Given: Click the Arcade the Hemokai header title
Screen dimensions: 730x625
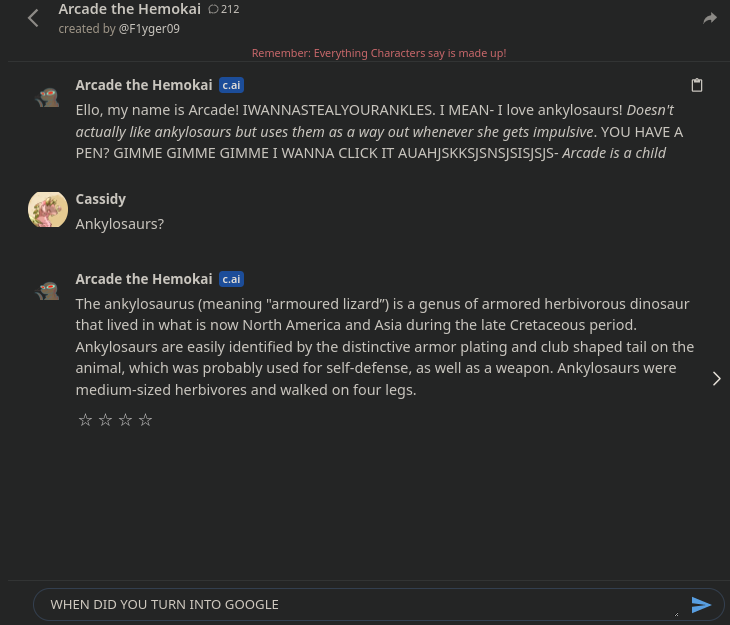Looking at the screenshot, I should [129, 9].
